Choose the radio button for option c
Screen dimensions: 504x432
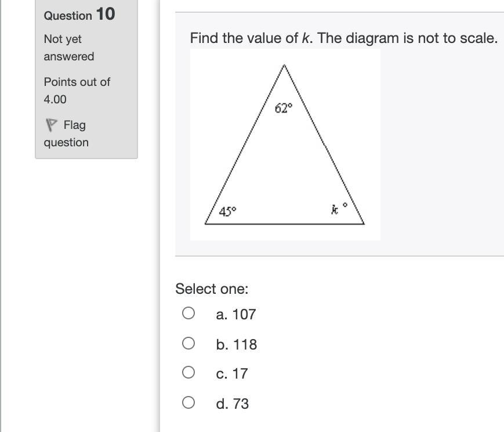188,373
